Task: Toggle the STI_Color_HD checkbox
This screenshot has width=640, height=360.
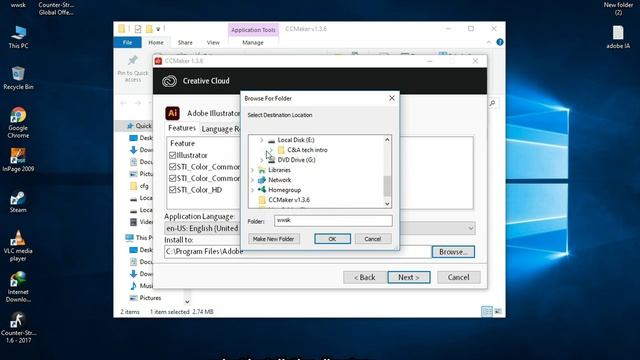Action: (x=172, y=190)
